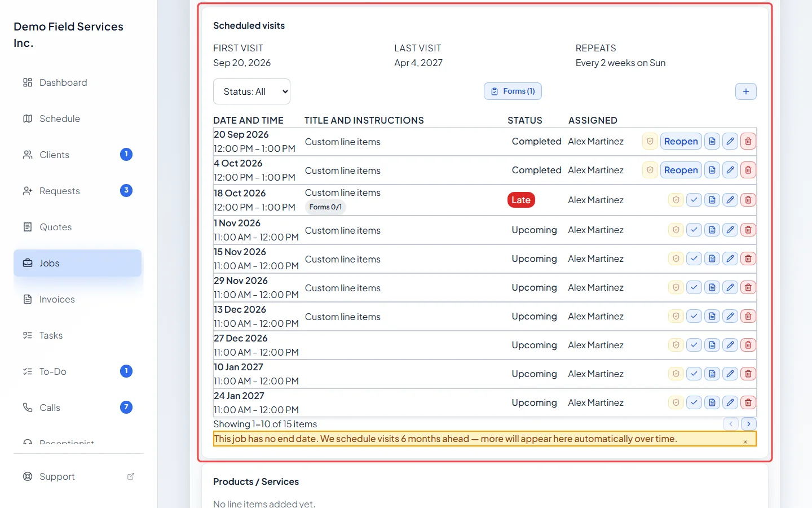Click shield-check icon for 24 Jan 2027 visit
The image size is (812, 508).
(676, 402)
